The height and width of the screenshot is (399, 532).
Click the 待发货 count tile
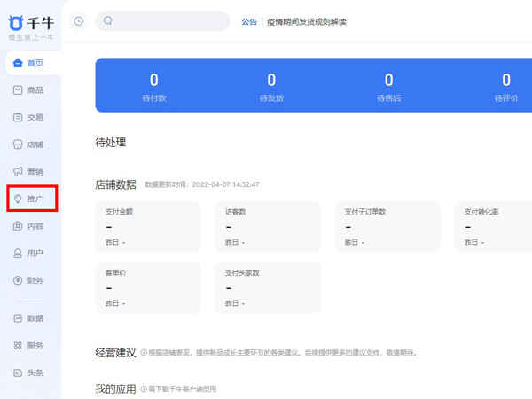(x=271, y=86)
